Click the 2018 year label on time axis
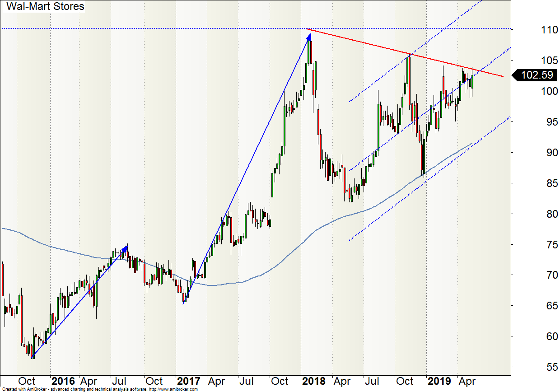Screen dimensions: 560x392 (x=313, y=381)
